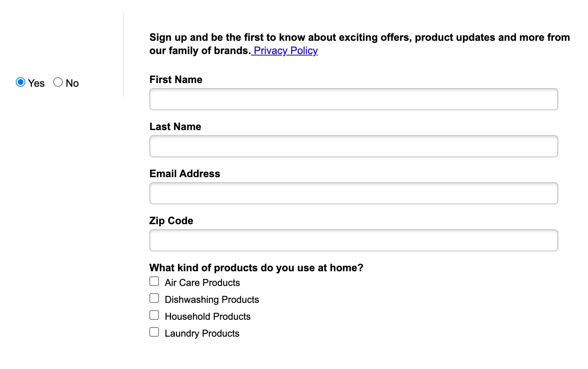Click the "No" text label
Screen dimensions: 588x369
click(x=72, y=83)
